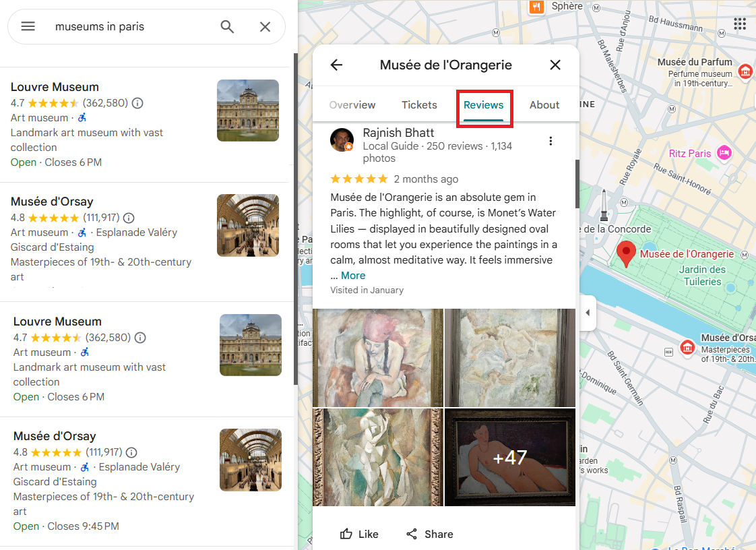
Task: Switch to the Tickets tab
Action: (x=419, y=104)
